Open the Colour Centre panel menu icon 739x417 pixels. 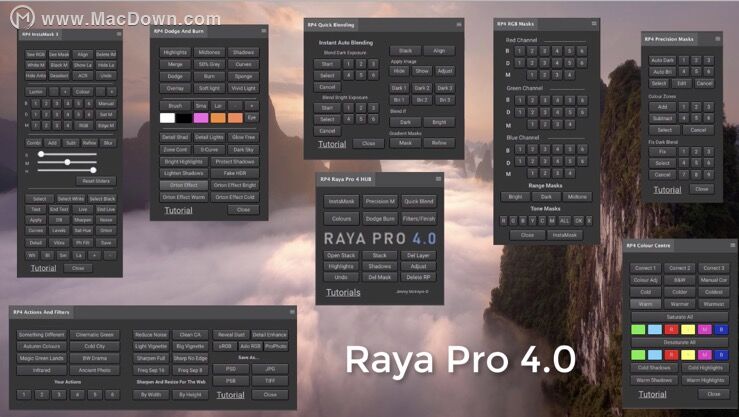point(732,245)
